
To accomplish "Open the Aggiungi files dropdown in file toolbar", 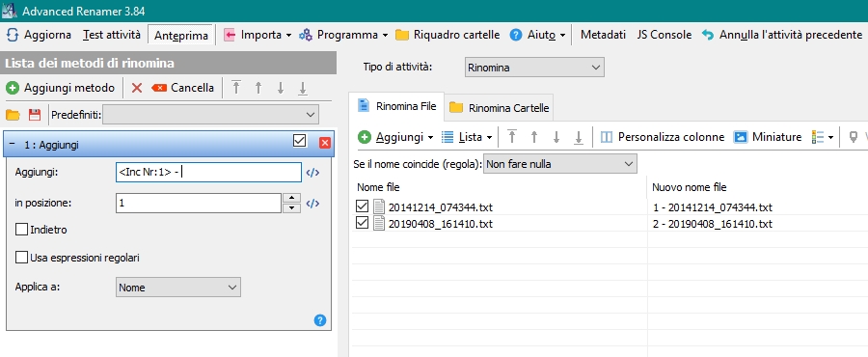I will 395,137.
